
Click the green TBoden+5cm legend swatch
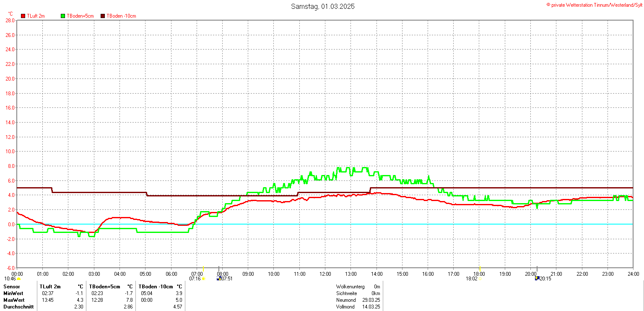[63, 16]
